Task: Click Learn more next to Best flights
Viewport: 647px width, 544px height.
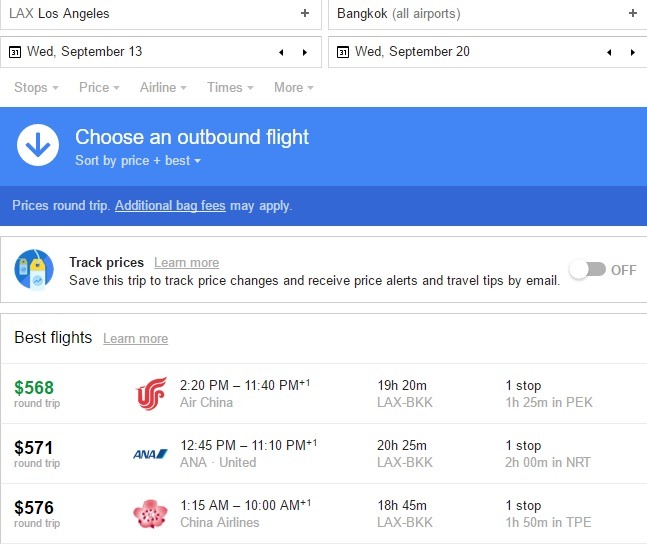Action: pyautogui.click(x=135, y=338)
